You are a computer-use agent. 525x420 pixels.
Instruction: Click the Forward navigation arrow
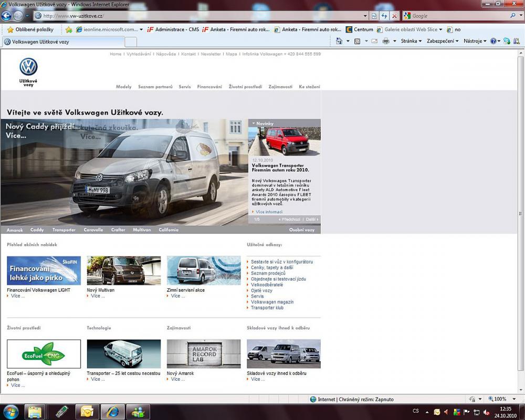tap(18, 16)
